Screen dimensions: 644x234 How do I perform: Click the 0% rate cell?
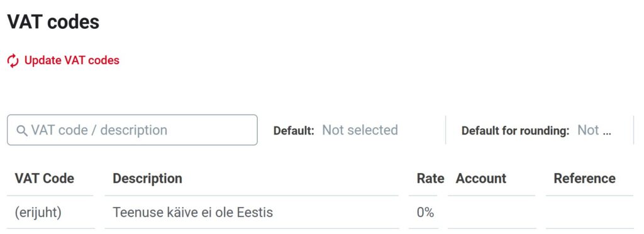425,212
